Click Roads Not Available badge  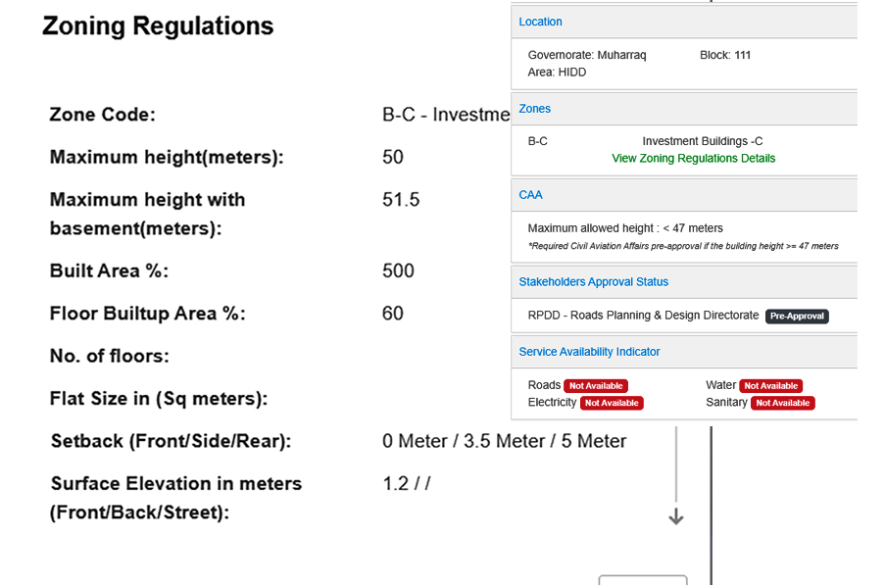pyautogui.click(x=596, y=386)
